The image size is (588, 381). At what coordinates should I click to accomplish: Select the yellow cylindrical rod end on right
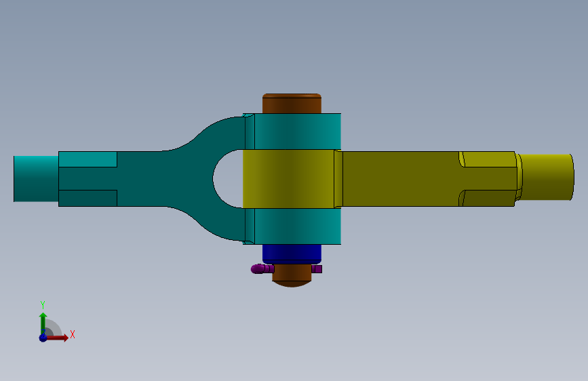[x=547, y=177]
